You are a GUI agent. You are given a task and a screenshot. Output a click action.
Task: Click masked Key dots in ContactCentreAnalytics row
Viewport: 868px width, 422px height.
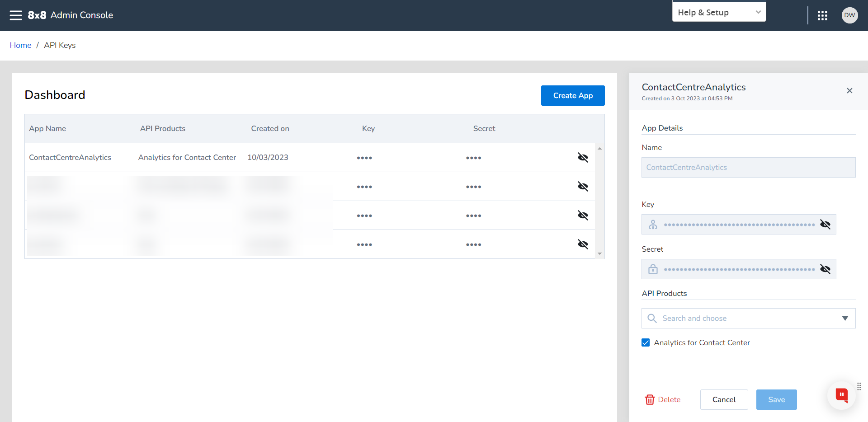pos(364,158)
